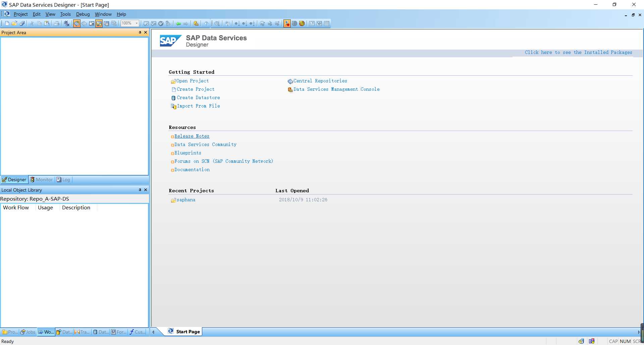Image resolution: width=644 pixels, height=345 pixels.
Task: Click the Open folder toolbar icon
Action: (14, 23)
